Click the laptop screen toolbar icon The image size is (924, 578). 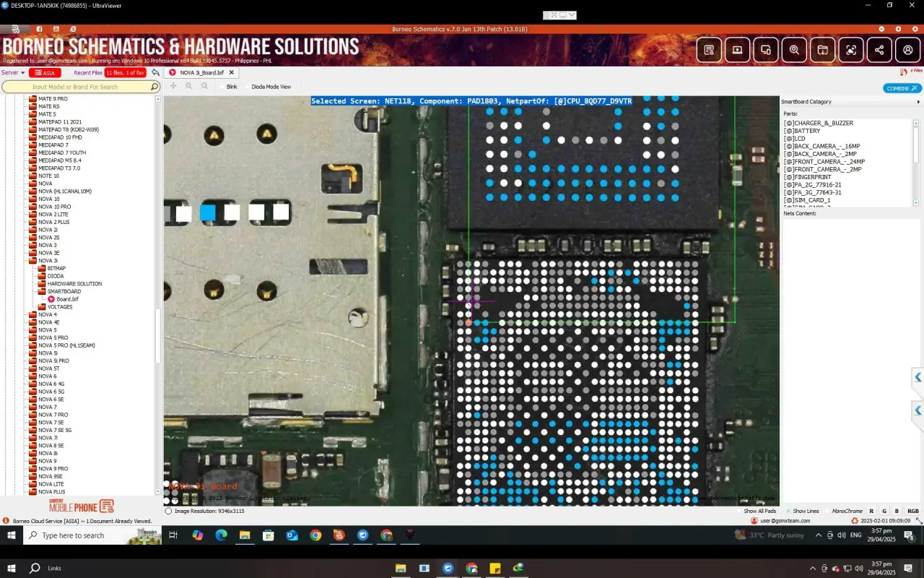pyautogui.click(x=737, y=50)
